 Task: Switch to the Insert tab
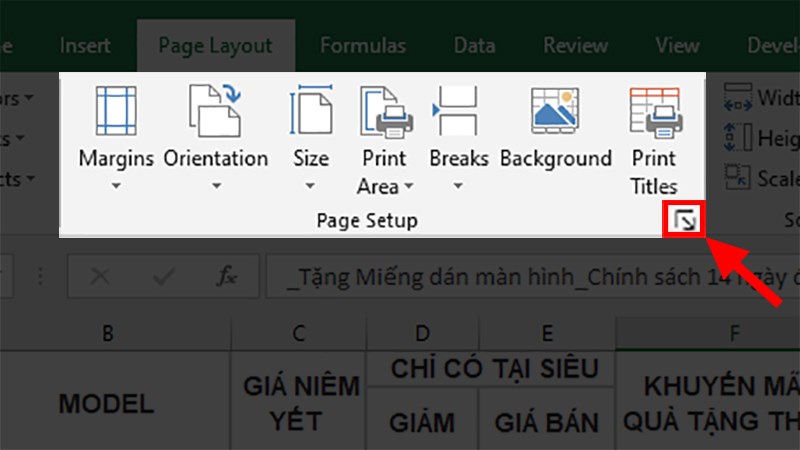click(x=85, y=46)
